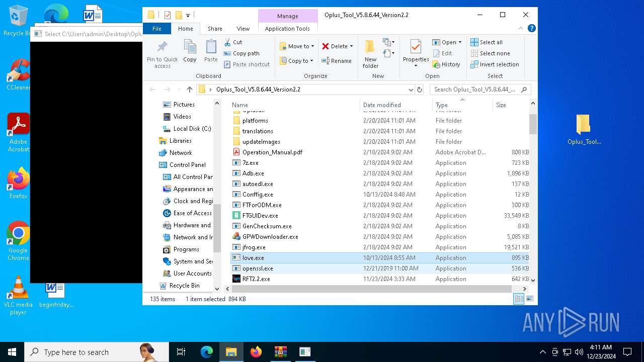Image resolution: width=644 pixels, height=362 pixels.
Task: Click the search Oplus_Tool input field
Action: [475, 89]
